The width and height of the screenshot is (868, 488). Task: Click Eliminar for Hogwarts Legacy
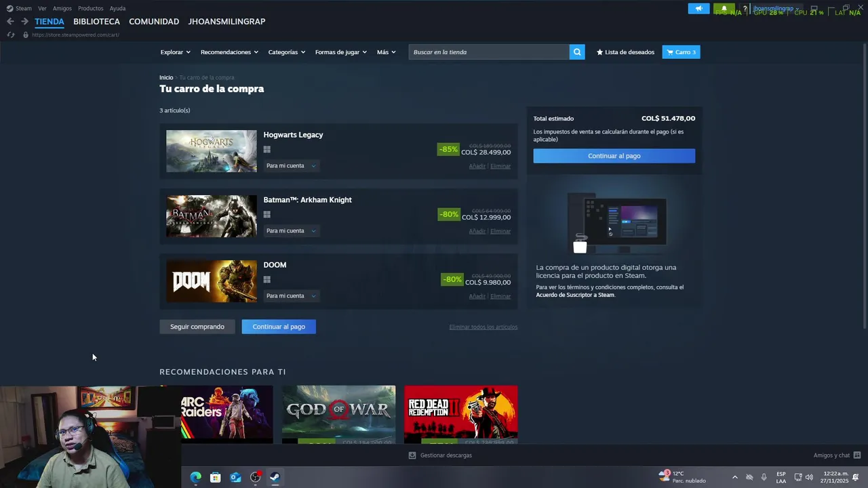[x=500, y=166]
